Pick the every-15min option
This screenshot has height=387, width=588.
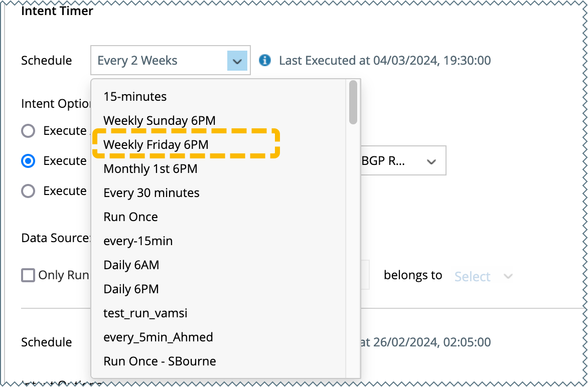138,241
